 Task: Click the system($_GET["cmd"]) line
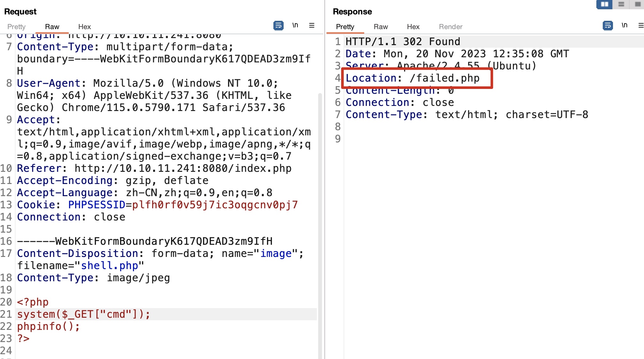click(x=83, y=314)
